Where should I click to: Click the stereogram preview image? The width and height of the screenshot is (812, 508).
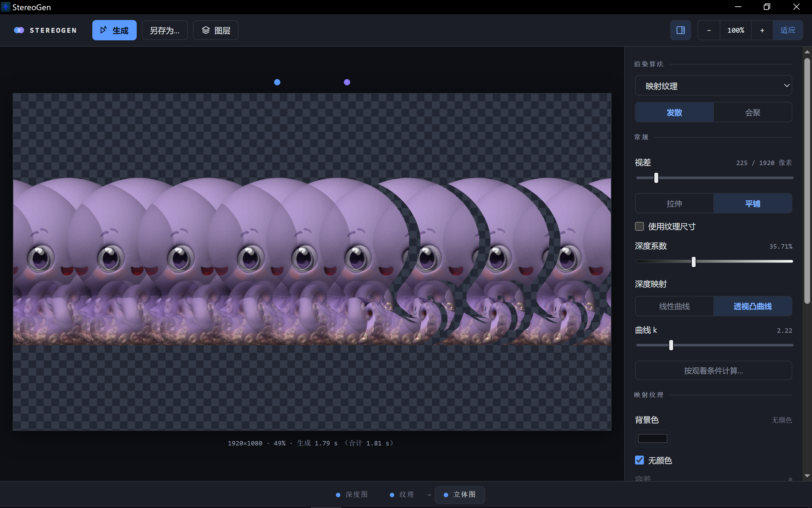tap(312, 262)
